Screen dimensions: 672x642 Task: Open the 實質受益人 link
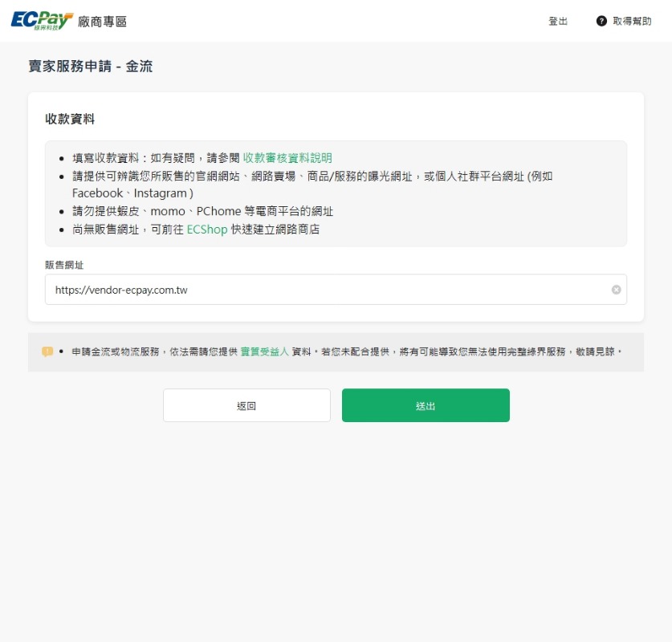[x=264, y=351]
